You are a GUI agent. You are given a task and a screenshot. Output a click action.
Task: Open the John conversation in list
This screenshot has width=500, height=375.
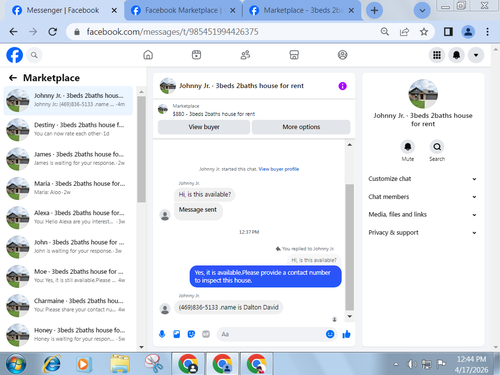[68, 247]
